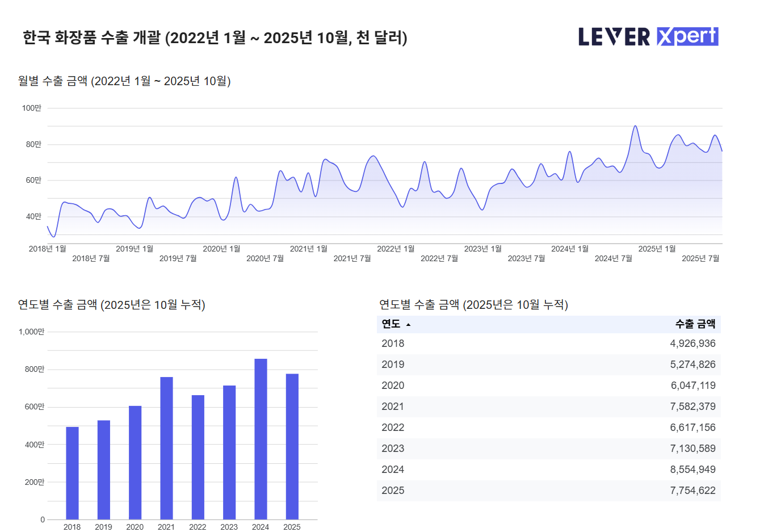This screenshot has width=764, height=532.
Task: Click the highest peak on the monthly line
Action: 635,126
